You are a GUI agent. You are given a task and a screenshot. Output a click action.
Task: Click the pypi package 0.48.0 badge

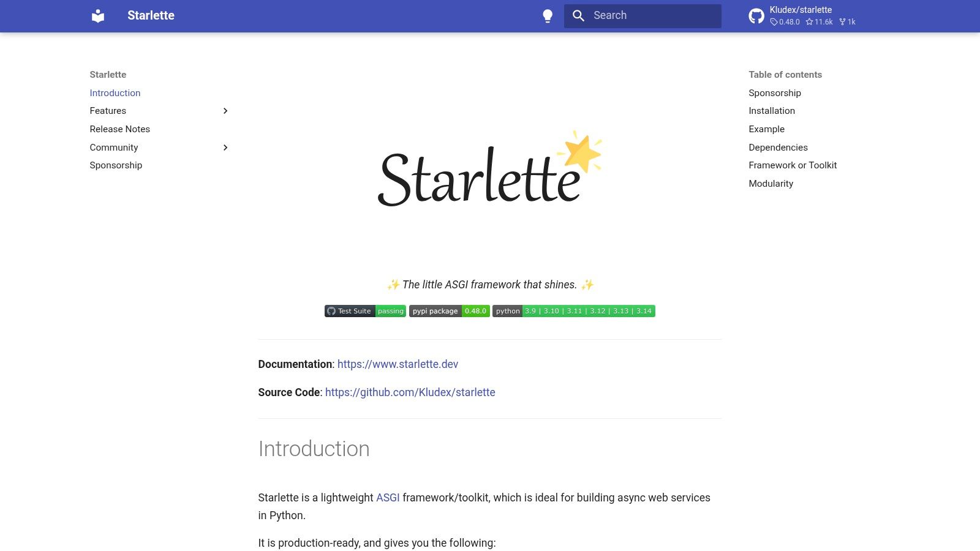point(450,311)
